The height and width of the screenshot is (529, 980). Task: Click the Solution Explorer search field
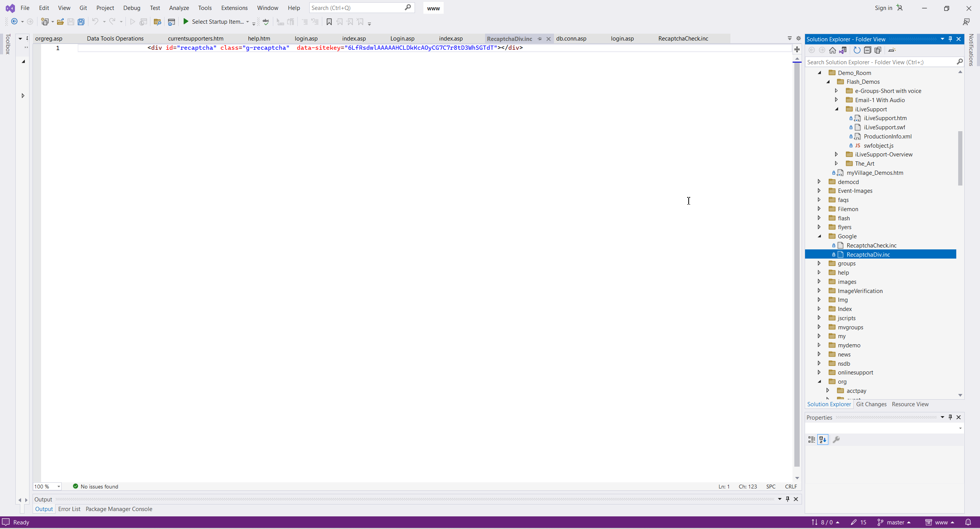(x=880, y=62)
